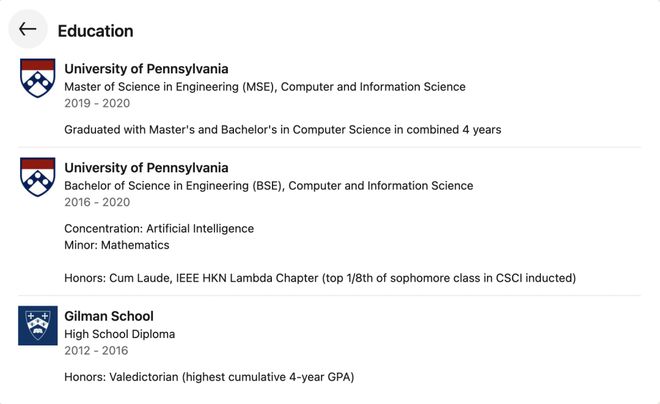Click the Concentration: Artificial Intelligence line
This screenshot has height=404, width=660.
tap(159, 229)
